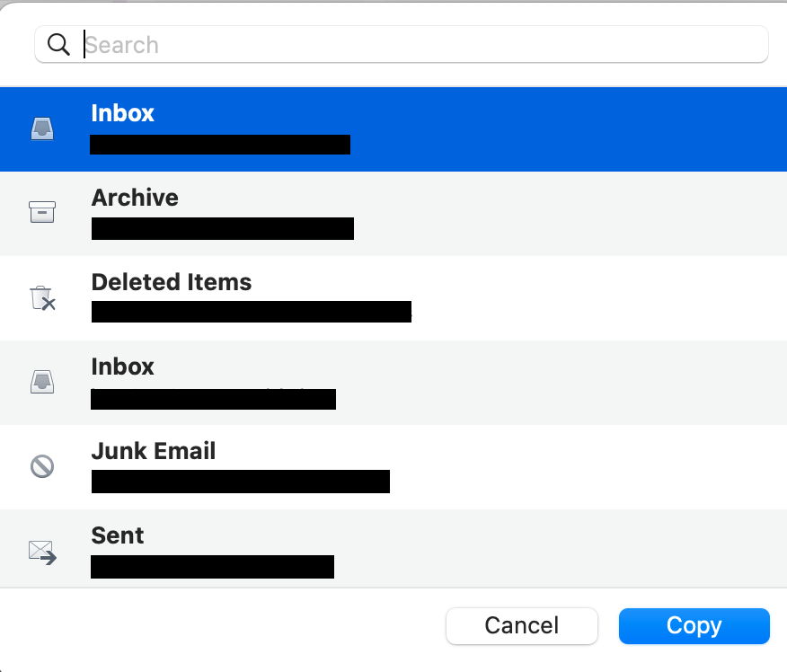Screen dimensions: 787x672
Task: Click the magnifying glass search icon
Action: 58,45
